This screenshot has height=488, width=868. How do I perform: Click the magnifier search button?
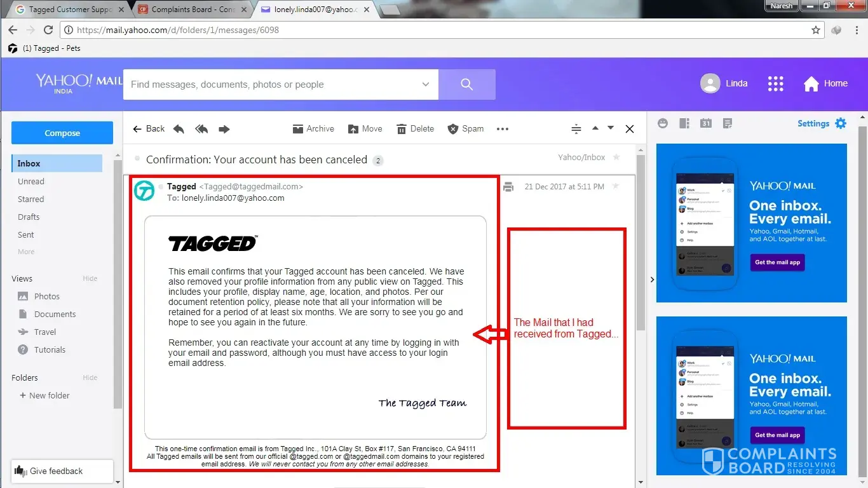(466, 85)
